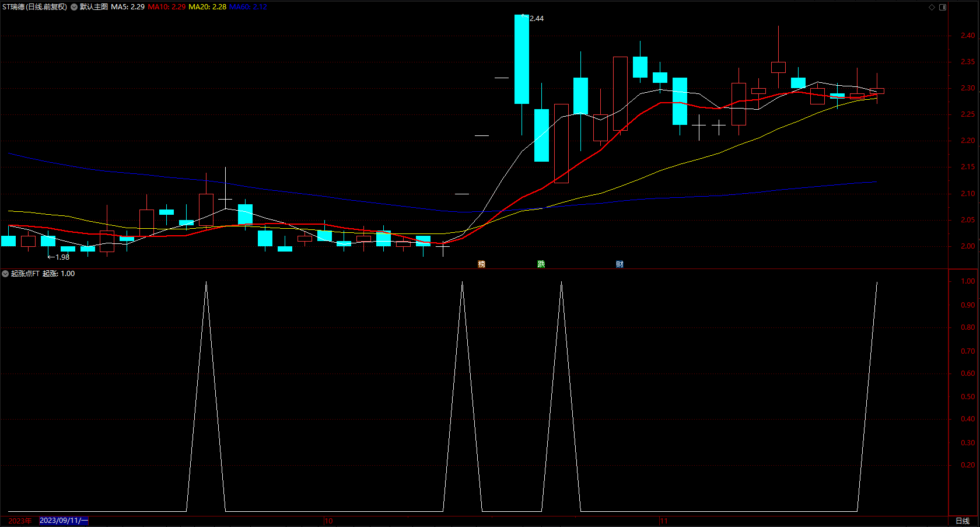
Task: Select the yellow MA20: 2.28 label
Action: click(x=208, y=7)
